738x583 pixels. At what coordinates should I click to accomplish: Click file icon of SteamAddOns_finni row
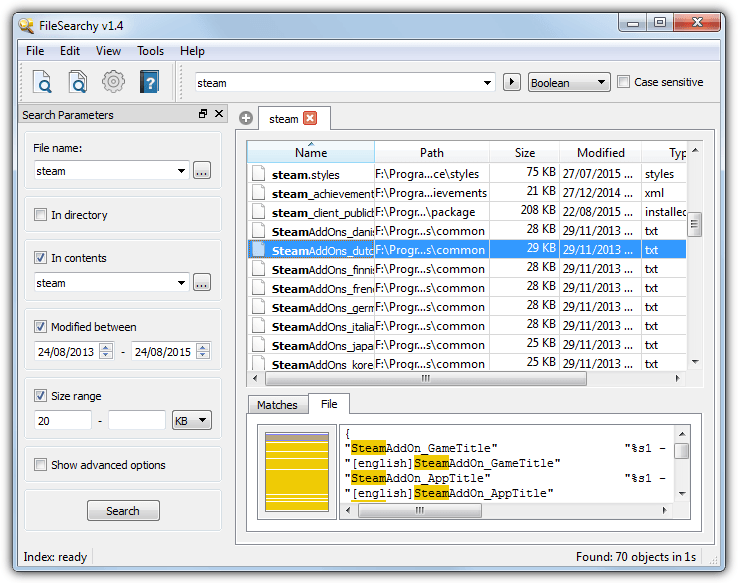(258, 268)
